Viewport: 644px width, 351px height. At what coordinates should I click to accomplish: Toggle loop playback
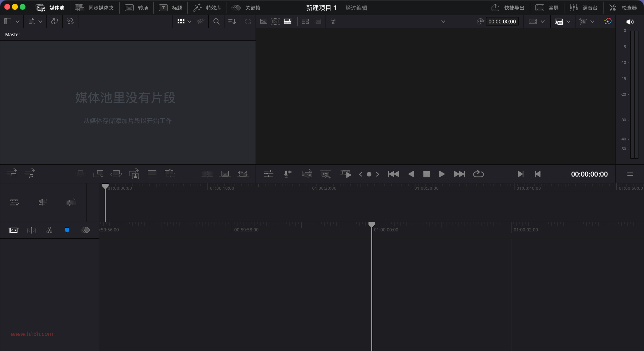pyautogui.click(x=478, y=174)
